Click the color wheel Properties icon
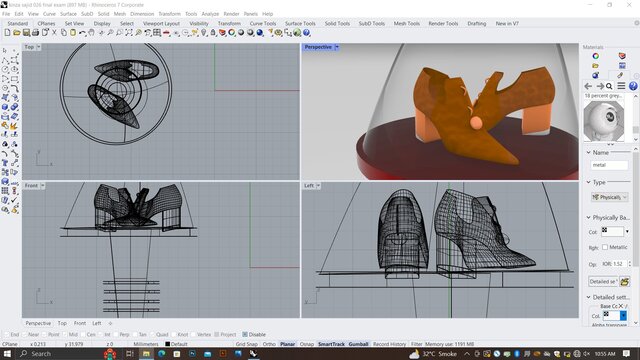Viewport: 640px width, 360px height. [232, 33]
